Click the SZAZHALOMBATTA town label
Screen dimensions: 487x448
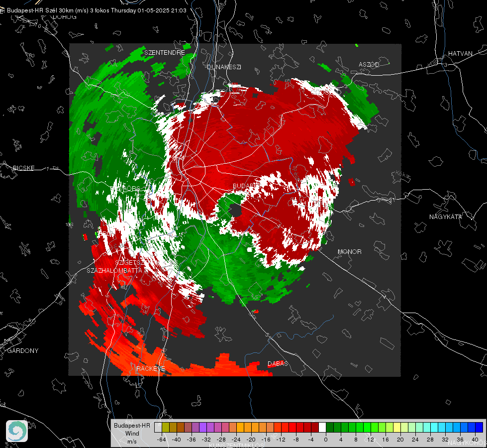pyautogui.click(x=114, y=270)
